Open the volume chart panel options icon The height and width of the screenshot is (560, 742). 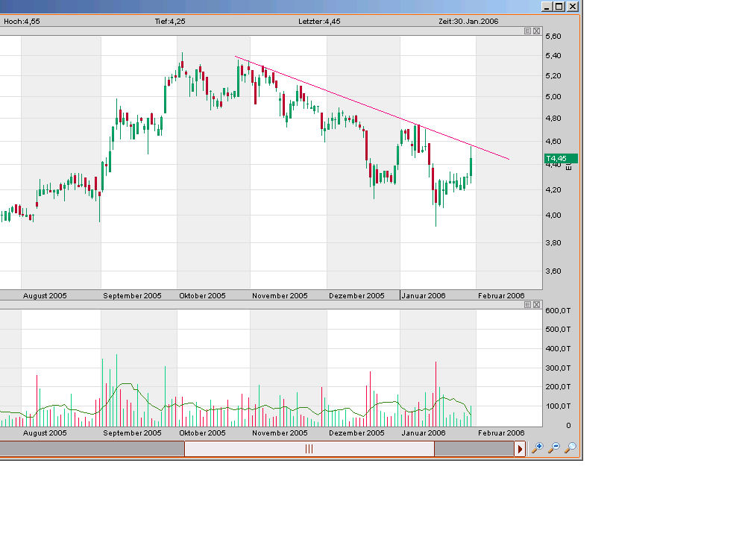pyautogui.click(x=528, y=304)
